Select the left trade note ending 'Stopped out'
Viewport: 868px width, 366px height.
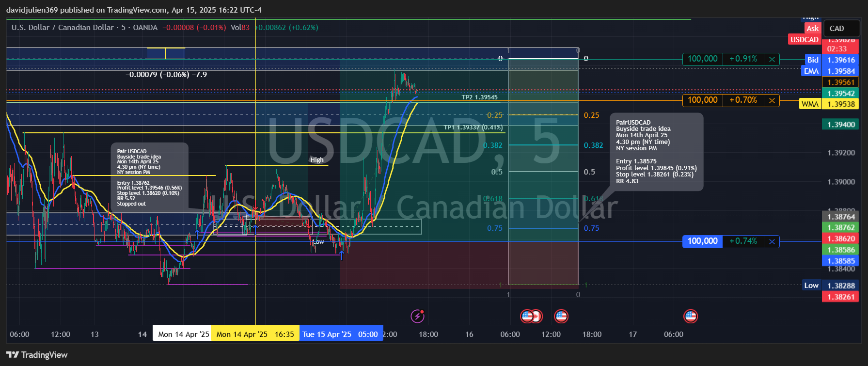point(150,178)
